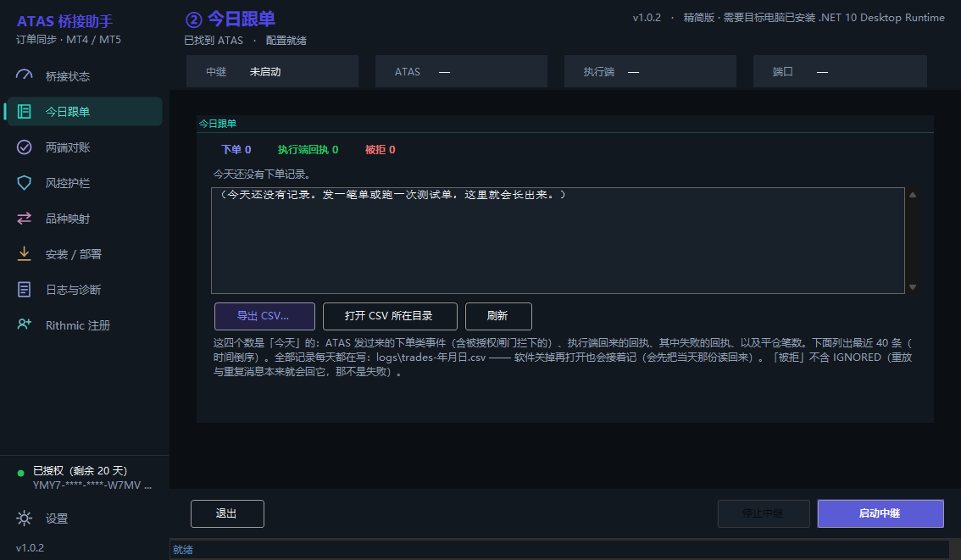Click the shield icon for 风控护栏

click(x=24, y=183)
